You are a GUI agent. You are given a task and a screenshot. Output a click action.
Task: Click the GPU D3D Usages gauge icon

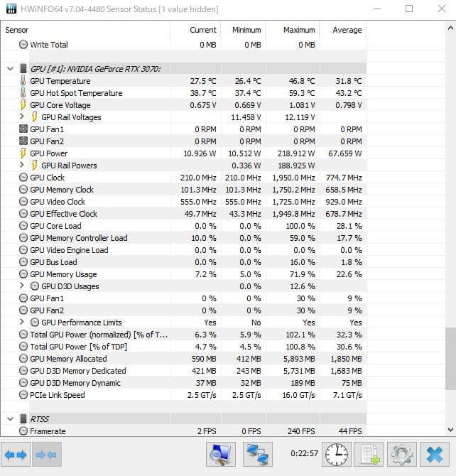[x=35, y=286]
